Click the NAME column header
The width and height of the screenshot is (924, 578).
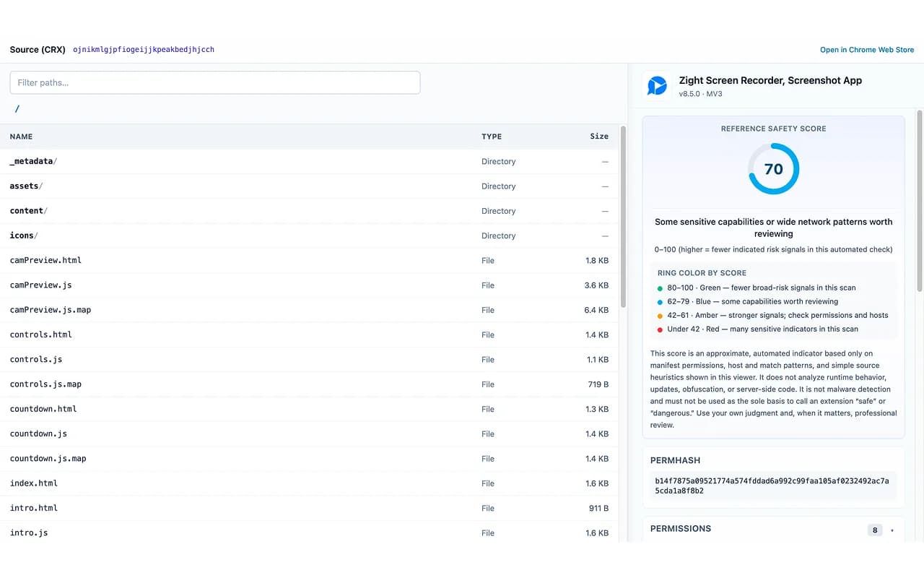click(x=21, y=137)
